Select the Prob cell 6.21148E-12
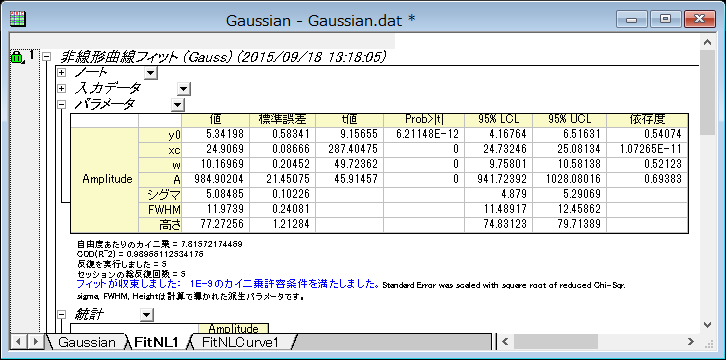 click(424, 134)
